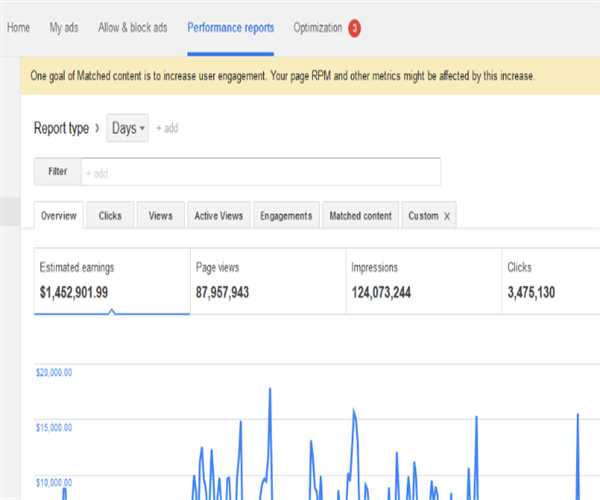Image resolution: width=600 pixels, height=500 pixels.
Task: Select the Impressions metric card
Action: coord(423,281)
